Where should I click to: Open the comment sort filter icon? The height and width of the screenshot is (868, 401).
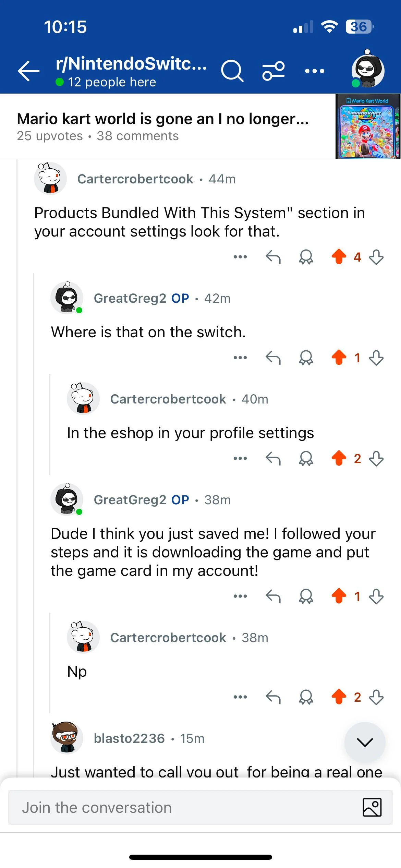pos(272,70)
